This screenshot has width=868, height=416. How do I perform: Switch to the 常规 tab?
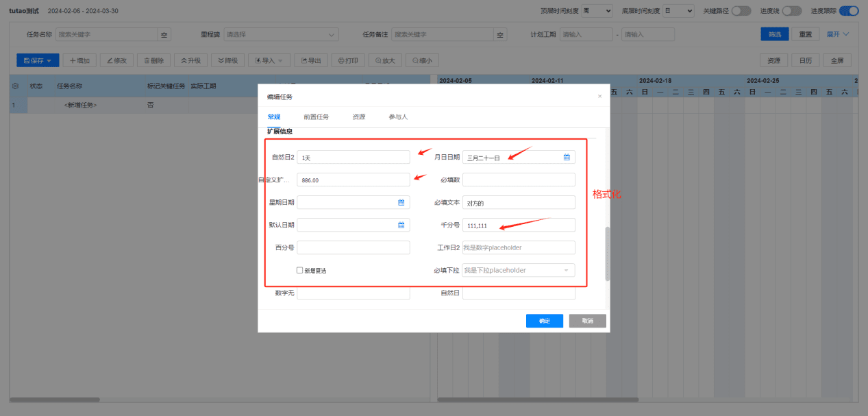click(x=274, y=117)
